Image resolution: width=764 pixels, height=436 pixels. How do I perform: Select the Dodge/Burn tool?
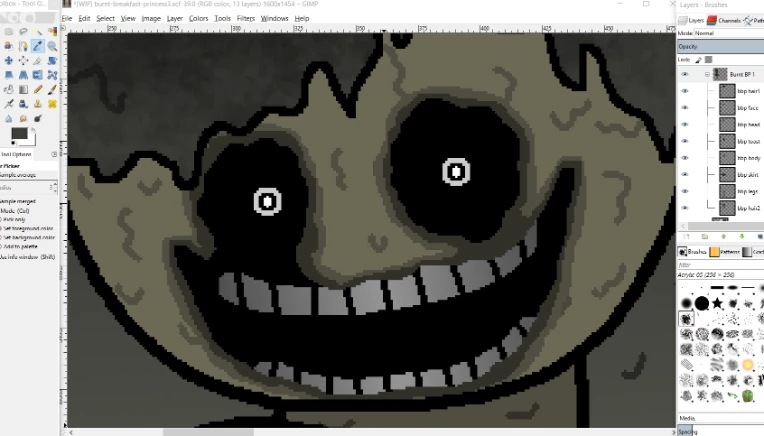38,118
